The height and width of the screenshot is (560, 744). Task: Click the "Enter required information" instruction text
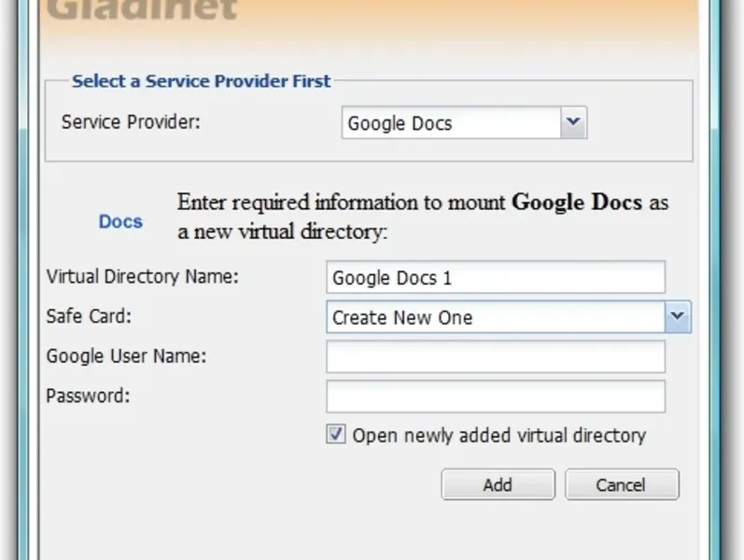click(x=423, y=217)
